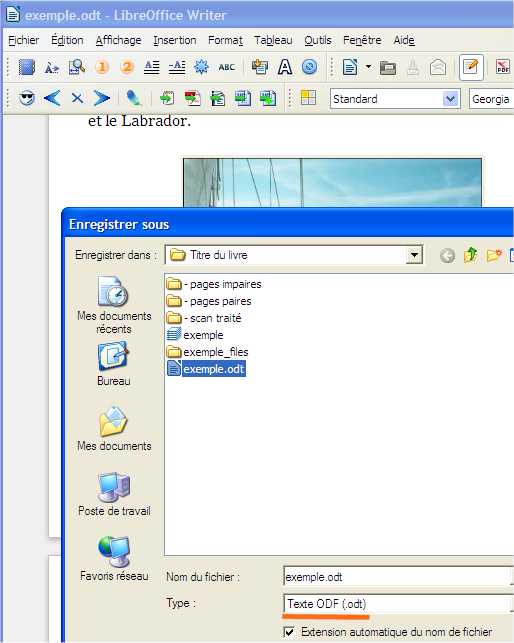Open the Type file format combo box
This screenshot has height=643, width=514.
[398, 604]
